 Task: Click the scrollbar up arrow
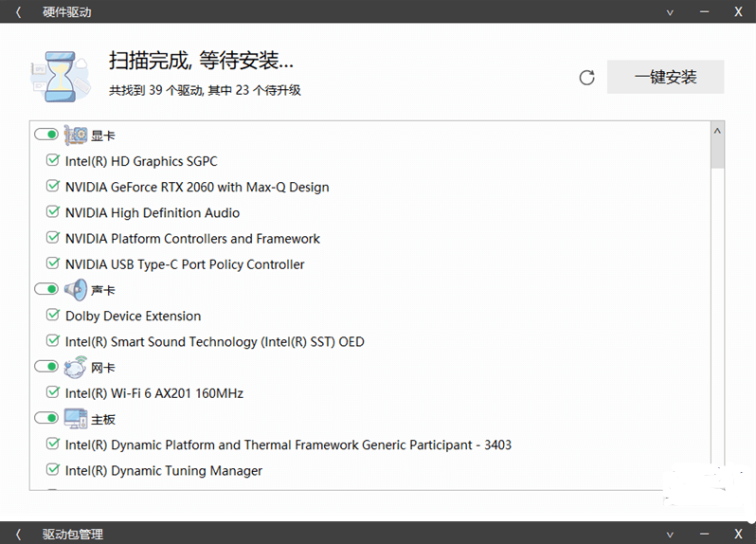click(717, 131)
